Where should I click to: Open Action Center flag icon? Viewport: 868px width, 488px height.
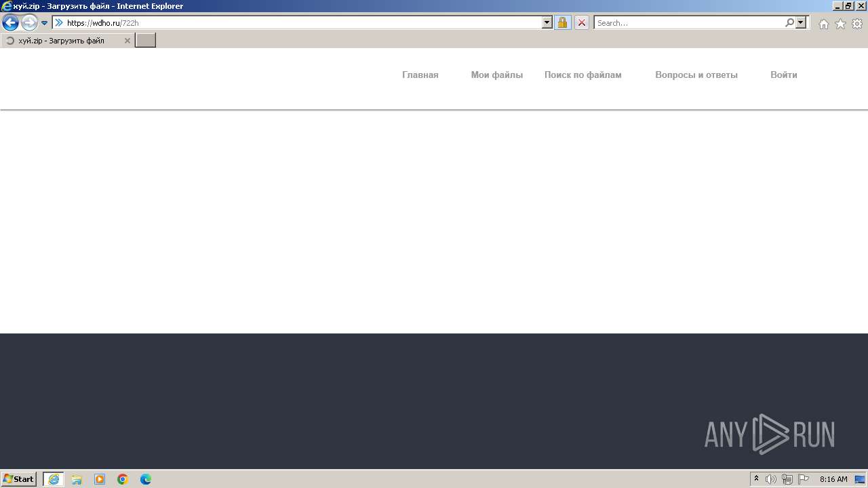tap(804, 479)
